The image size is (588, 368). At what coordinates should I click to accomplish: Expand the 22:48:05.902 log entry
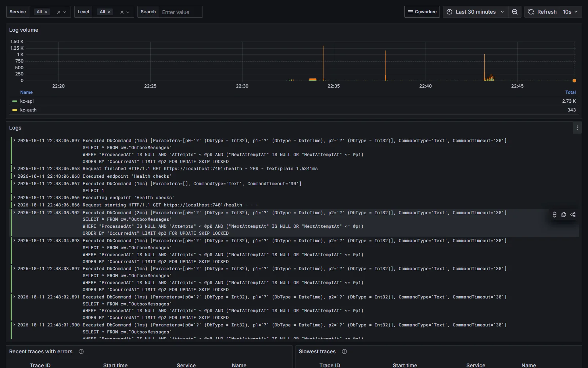tap(14, 212)
